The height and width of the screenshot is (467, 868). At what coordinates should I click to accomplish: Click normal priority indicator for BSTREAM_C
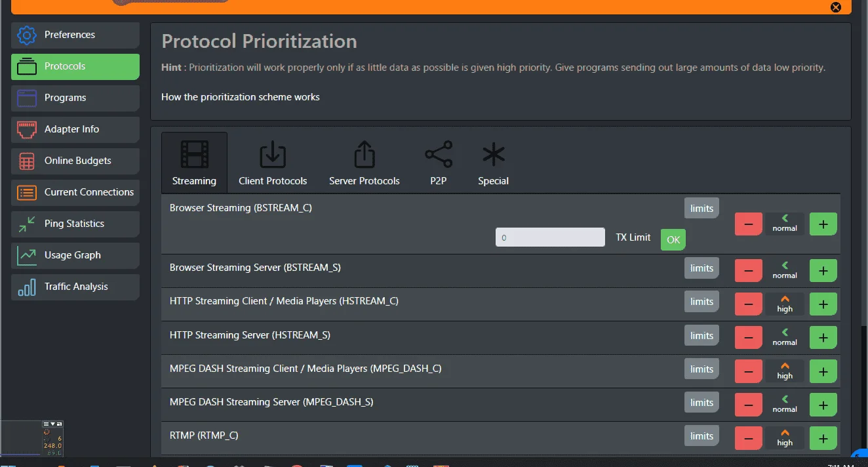point(785,224)
